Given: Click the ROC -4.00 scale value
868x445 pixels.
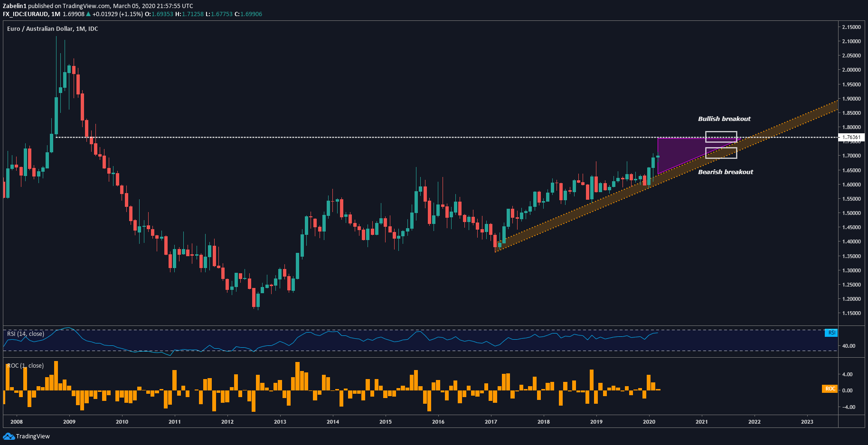Looking at the screenshot, I should click(x=849, y=407).
